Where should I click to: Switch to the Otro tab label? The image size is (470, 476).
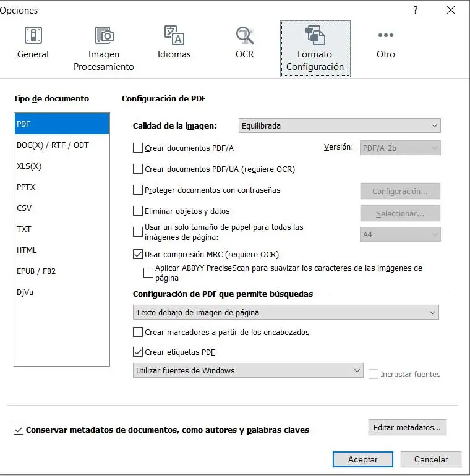(x=386, y=54)
